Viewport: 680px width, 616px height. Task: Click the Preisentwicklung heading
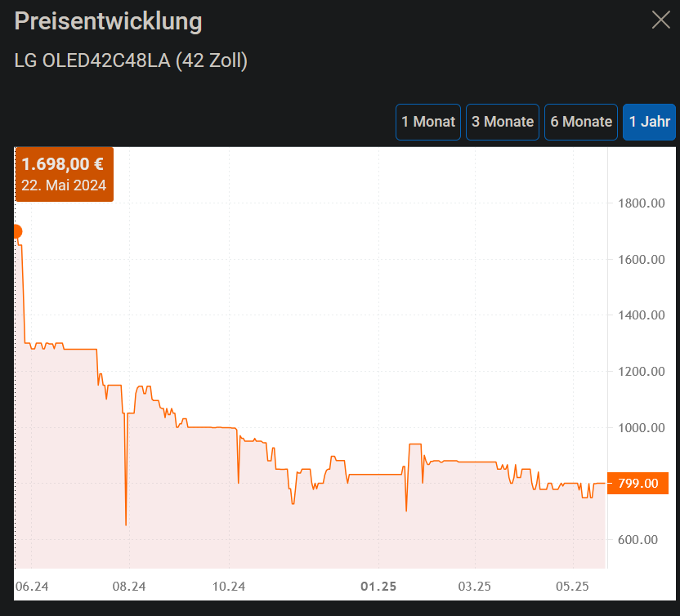(108, 21)
